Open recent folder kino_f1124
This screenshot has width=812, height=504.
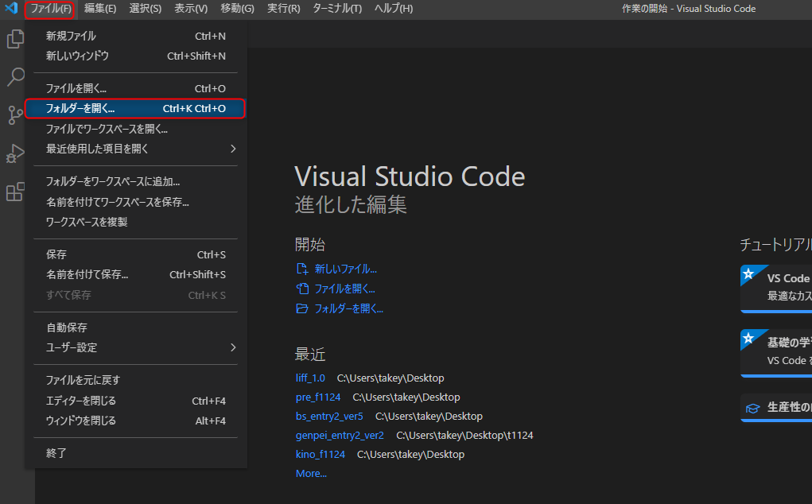point(320,455)
